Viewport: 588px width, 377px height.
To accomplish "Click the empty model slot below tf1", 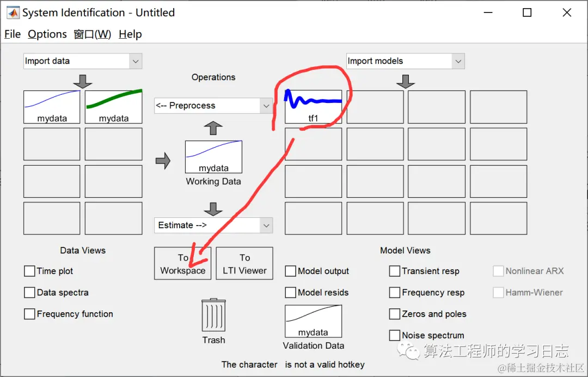I will (313, 144).
